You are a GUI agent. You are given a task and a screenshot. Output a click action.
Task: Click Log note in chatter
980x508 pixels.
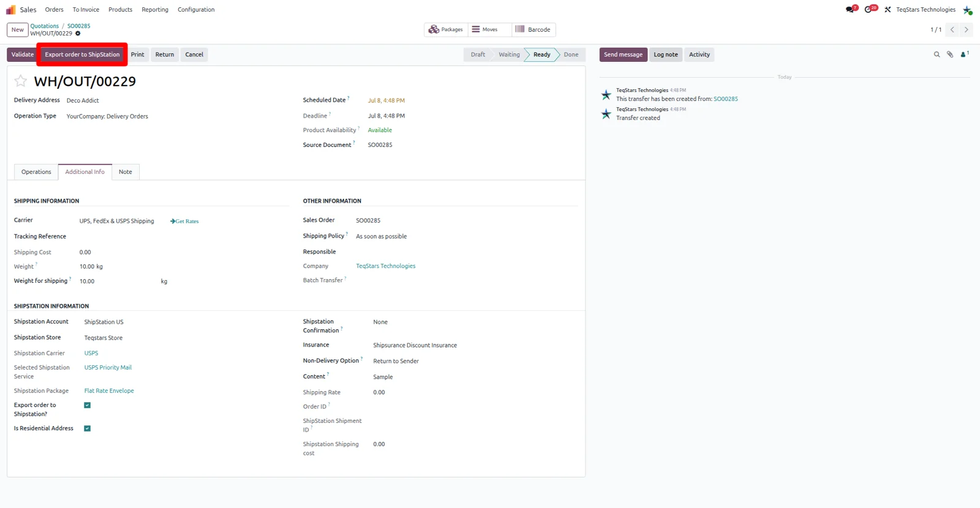point(666,54)
